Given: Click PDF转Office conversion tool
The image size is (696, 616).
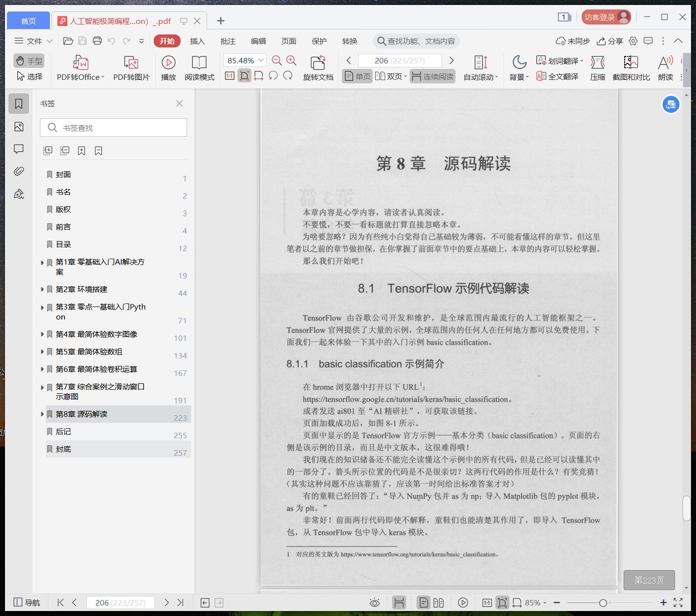Looking at the screenshot, I should tap(80, 68).
